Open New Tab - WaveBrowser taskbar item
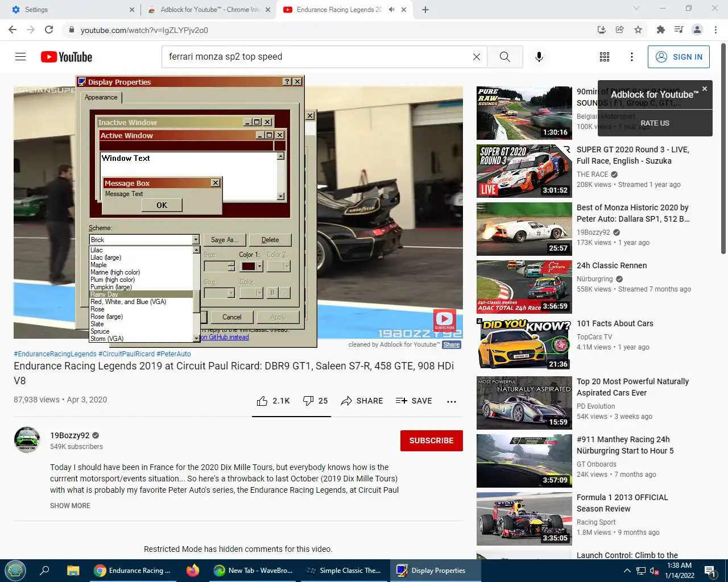 click(254, 571)
